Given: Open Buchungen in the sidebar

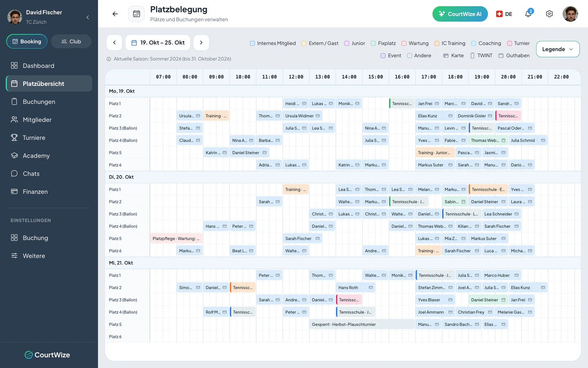Looking at the screenshot, I should [x=49, y=102].
